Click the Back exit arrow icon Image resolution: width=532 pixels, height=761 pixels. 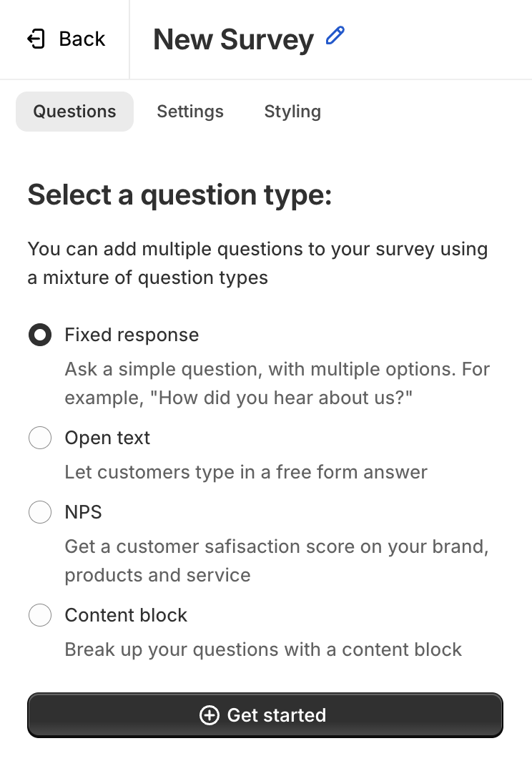[x=36, y=39]
